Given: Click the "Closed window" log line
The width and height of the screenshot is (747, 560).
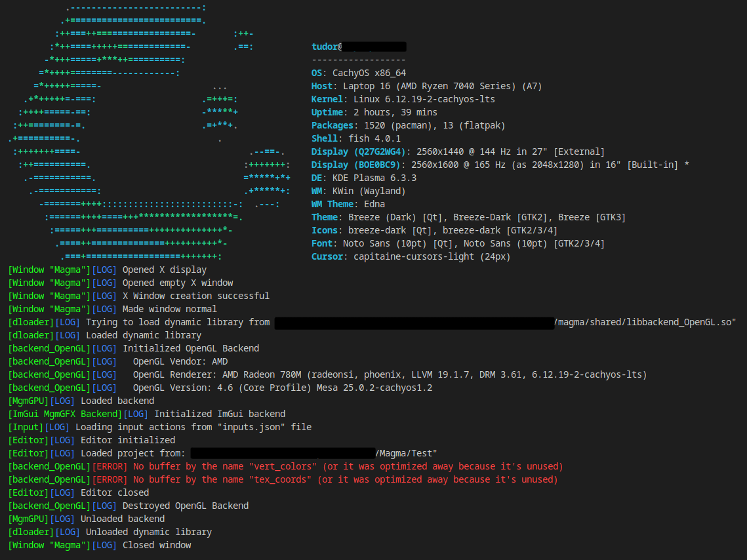Looking at the screenshot, I should 100,545.
